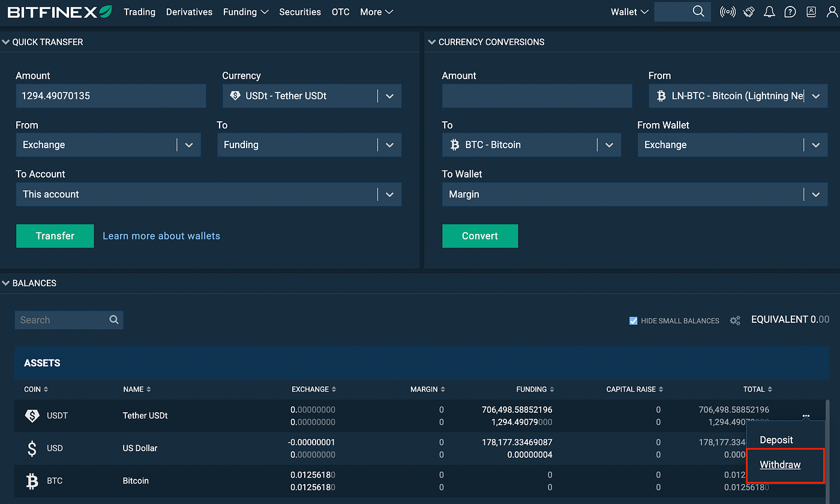Click funding value 178,177.33469087
This screenshot has width=840, height=504.
pyautogui.click(x=517, y=442)
